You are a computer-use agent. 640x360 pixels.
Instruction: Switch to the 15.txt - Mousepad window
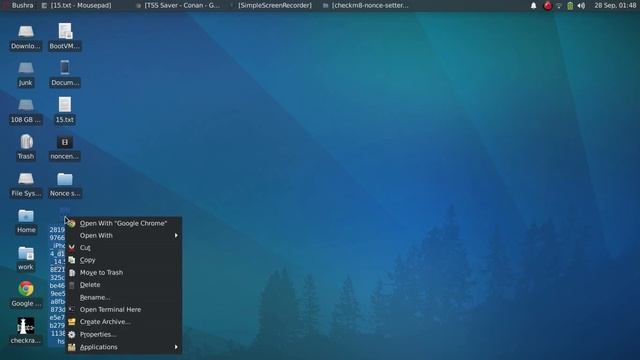[x=76, y=5]
